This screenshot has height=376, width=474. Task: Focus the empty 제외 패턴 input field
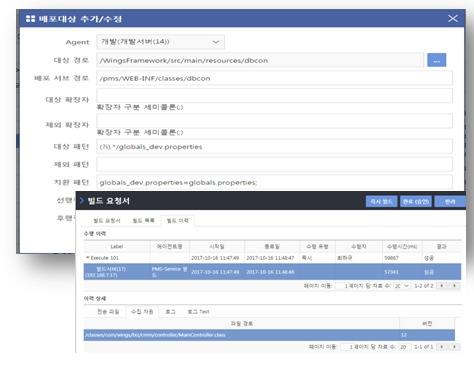(274, 164)
